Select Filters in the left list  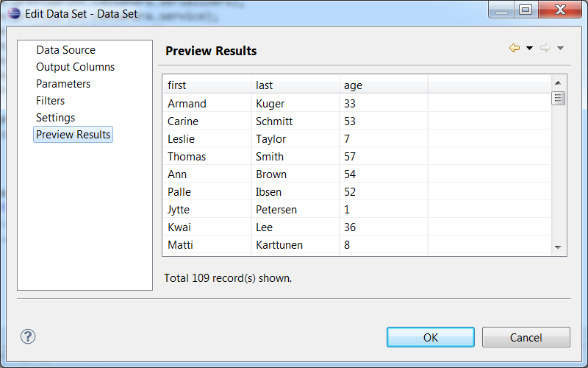[50, 101]
